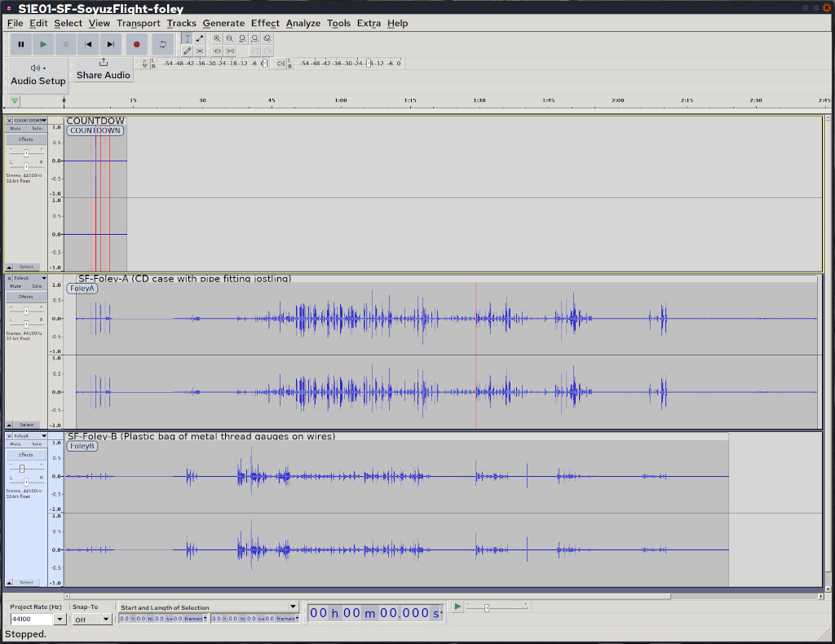835x644 pixels.
Task: Click the Undo icon
Action: pyautogui.click(x=254, y=51)
